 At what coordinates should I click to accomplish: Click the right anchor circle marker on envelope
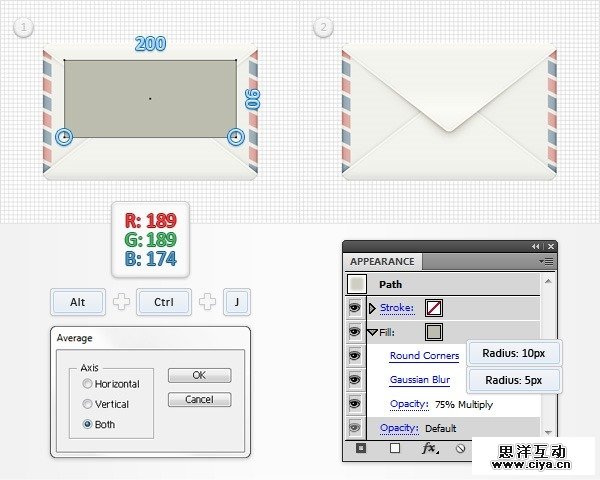[x=236, y=136]
